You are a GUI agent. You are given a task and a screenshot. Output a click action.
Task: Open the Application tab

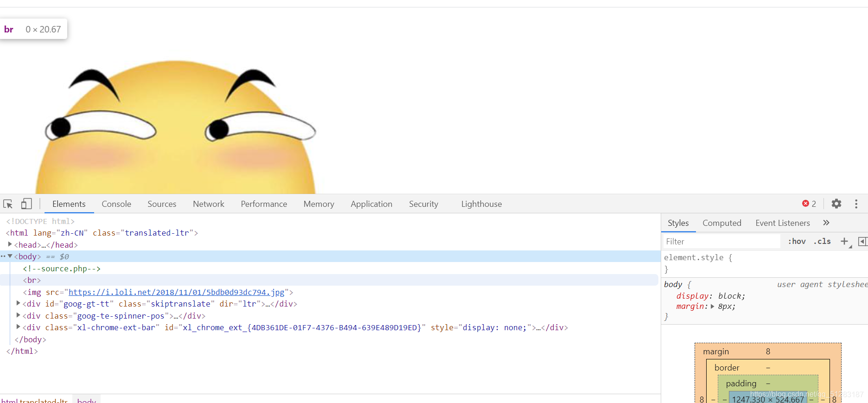pos(371,204)
